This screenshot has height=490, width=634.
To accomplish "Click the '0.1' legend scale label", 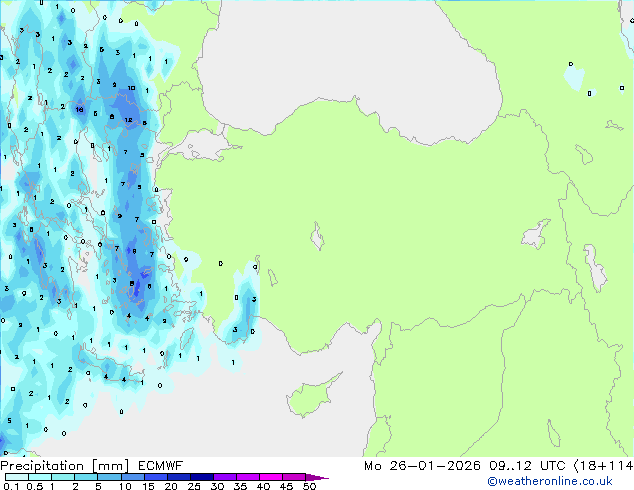I will point(11,486).
